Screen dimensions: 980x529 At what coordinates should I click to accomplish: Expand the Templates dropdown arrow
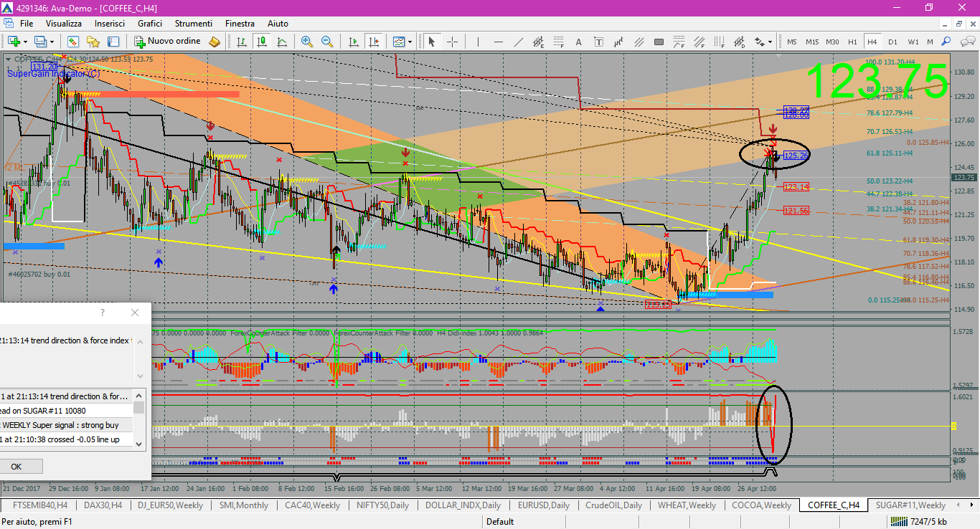pyautogui.click(x=410, y=42)
